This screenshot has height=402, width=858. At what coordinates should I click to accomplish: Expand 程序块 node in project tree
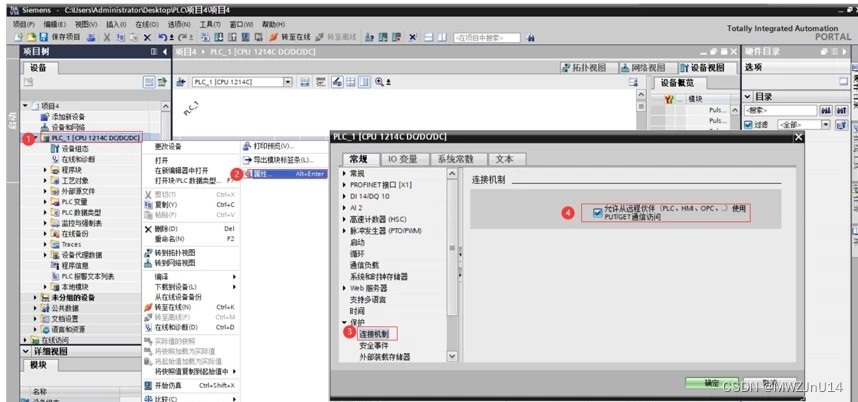[x=45, y=170]
